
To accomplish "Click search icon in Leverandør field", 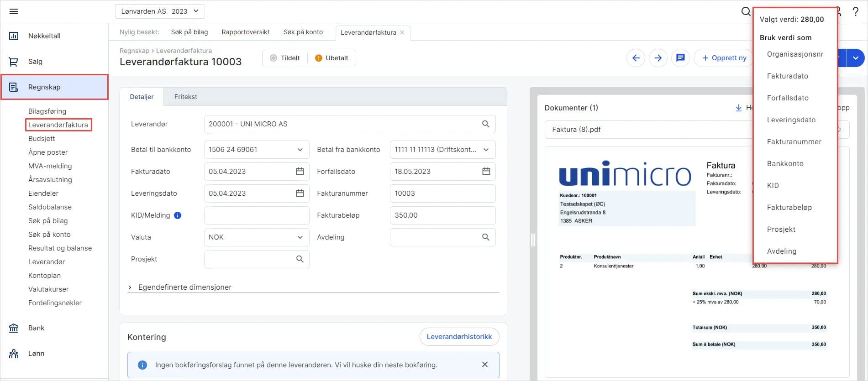I will click(x=486, y=124).
